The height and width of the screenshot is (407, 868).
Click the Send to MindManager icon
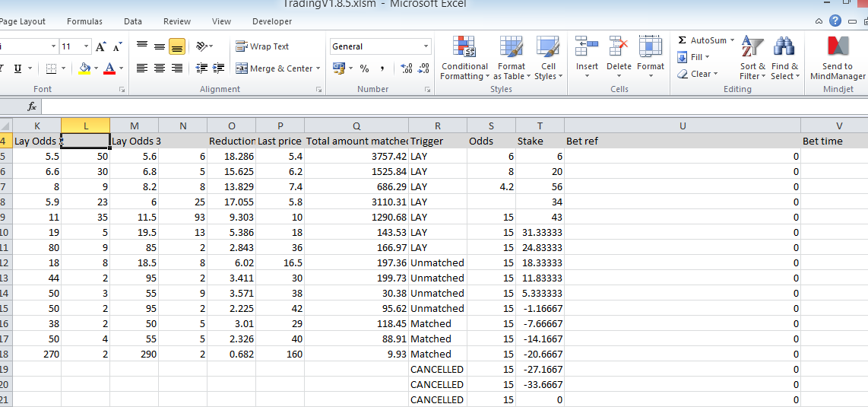click(838, 57)
